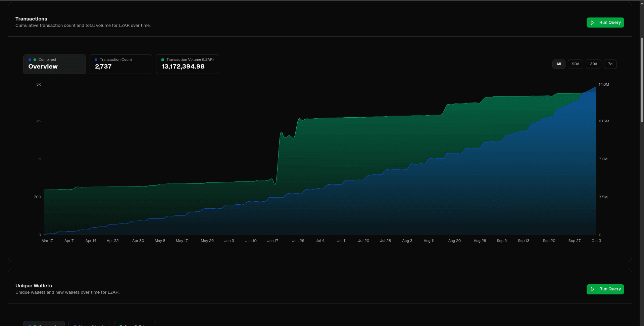
Task: Click the 3.5M right axis label
Action: coord(603,197)
